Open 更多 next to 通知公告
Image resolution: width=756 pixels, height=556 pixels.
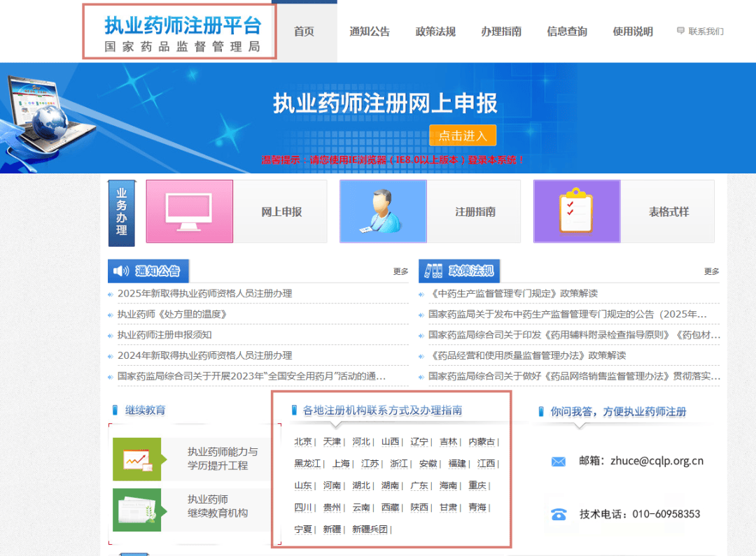[x=400, y=271]
